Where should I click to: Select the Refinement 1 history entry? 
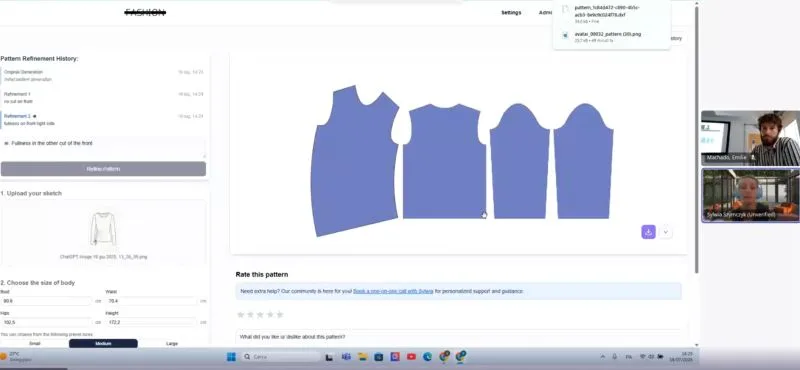[x=103, y=97]
